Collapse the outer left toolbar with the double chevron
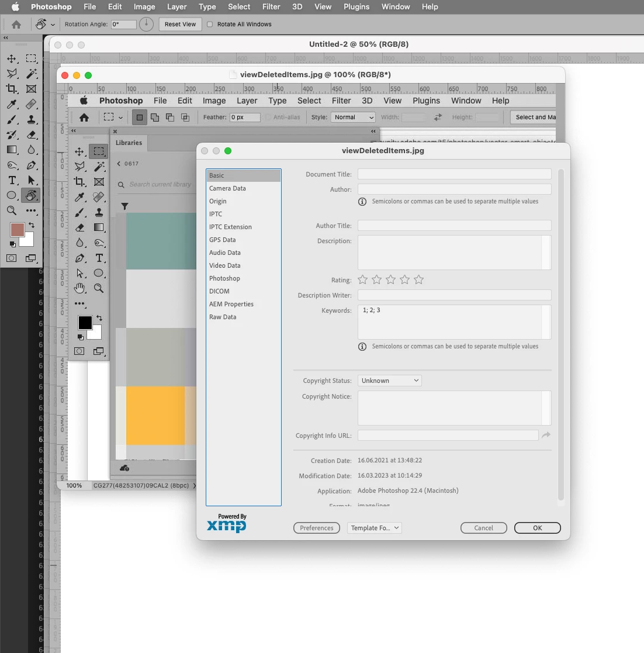The height and width of the screenshot is (653, 644). [x=6, y=38]
